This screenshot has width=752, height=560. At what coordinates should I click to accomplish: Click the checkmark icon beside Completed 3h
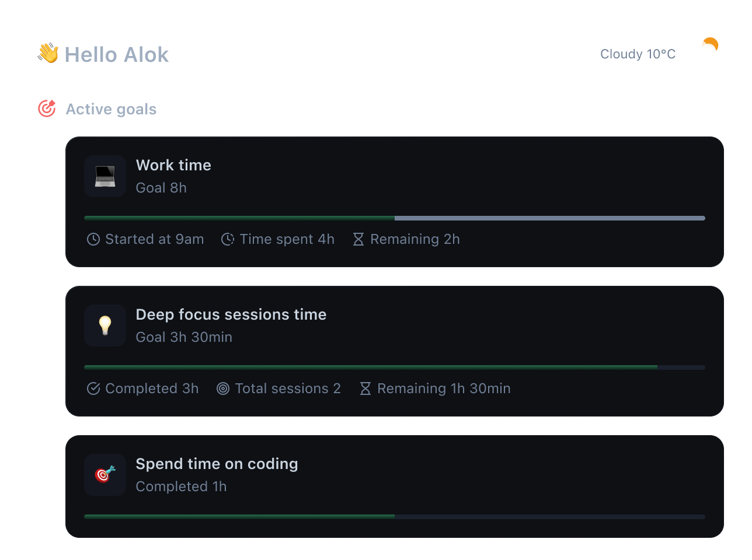point(93,388)
